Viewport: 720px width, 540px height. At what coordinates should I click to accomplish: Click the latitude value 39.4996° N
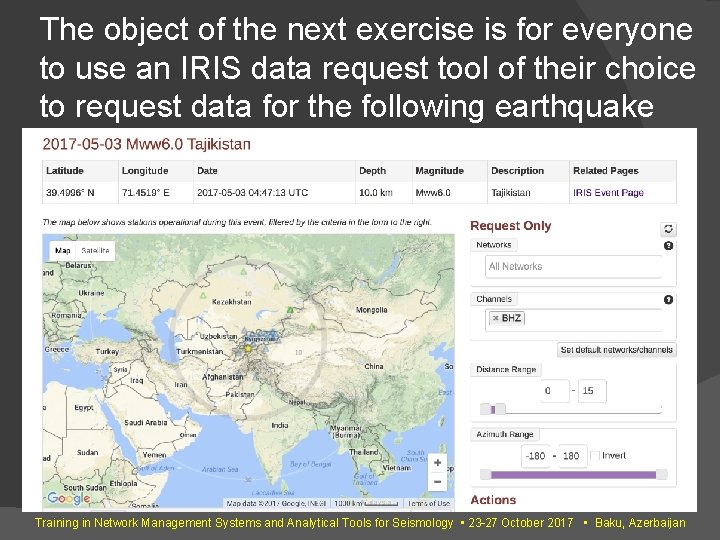[70, 192]
